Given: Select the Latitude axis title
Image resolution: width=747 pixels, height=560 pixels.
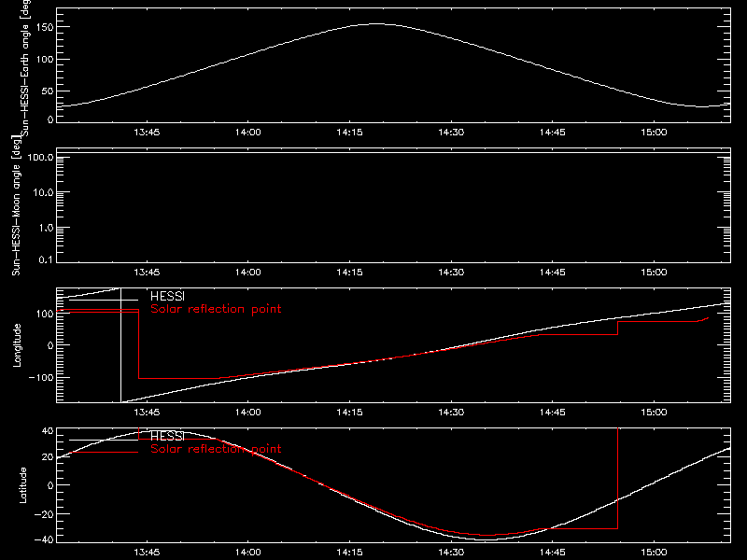Looking at the screenshot, I should coord(22,485).
